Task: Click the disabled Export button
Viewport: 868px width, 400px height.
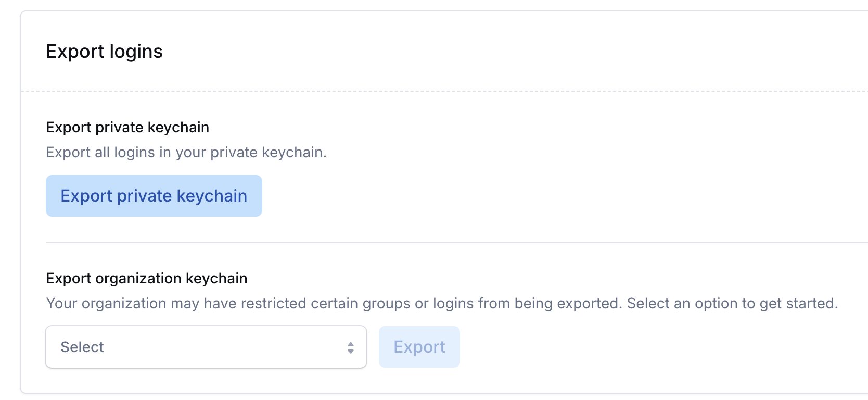Action: pyautogui.click(x=419, y=347)
